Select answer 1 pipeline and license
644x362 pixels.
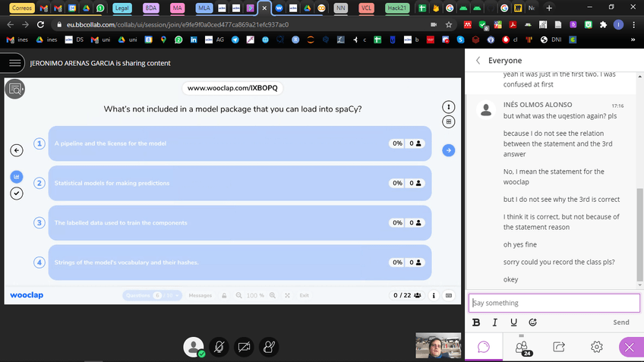click(x=240, y=143)
